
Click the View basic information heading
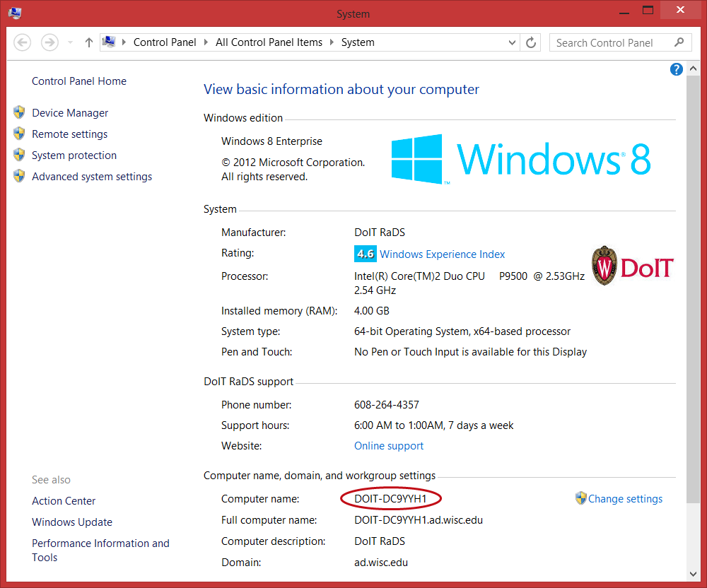(341, 89)
